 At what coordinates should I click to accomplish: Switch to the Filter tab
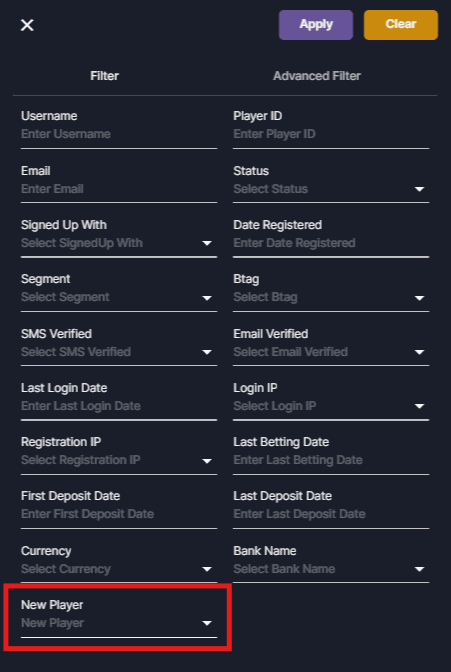105,76
